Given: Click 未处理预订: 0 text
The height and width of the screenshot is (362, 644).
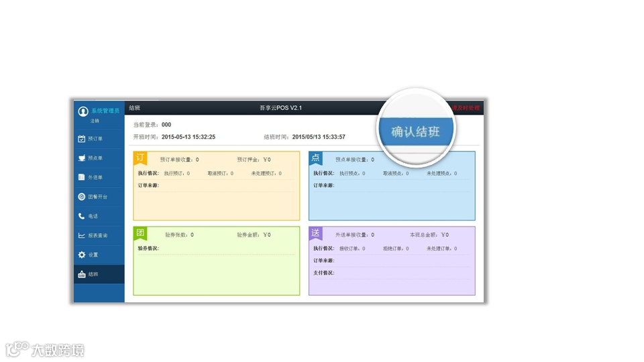Looking at the screenshot, I should click(266, 174).
